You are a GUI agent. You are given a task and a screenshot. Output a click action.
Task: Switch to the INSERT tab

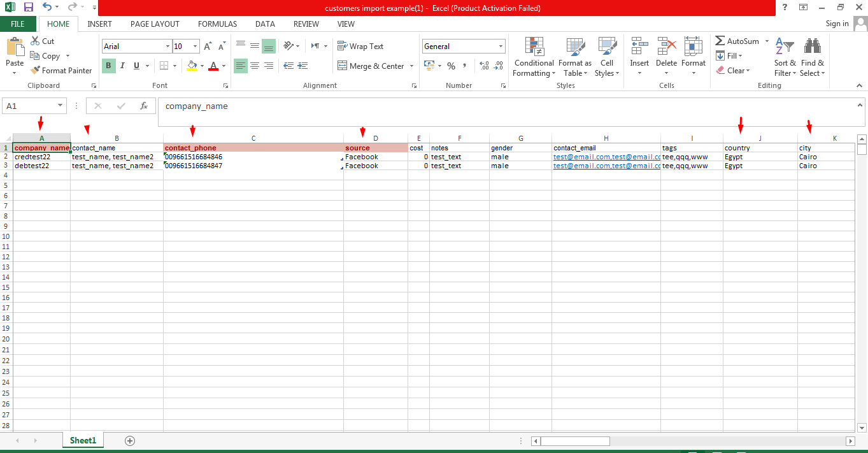tap(99, 24)
